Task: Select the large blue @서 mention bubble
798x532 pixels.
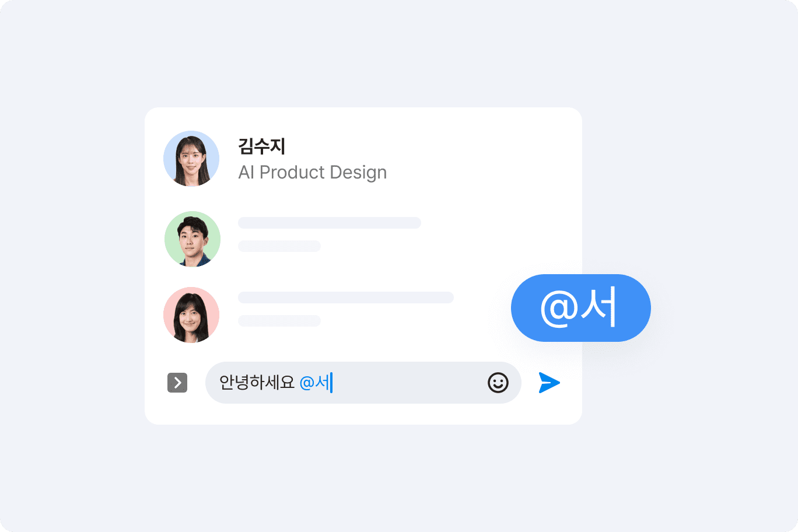Action: pos(581,308)
